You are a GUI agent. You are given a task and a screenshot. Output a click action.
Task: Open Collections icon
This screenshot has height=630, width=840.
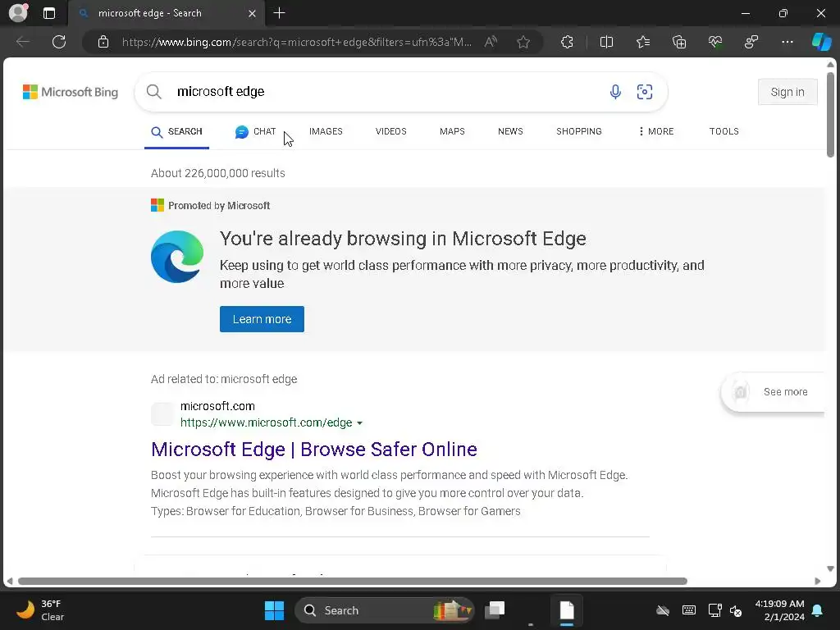tap(679, 42)
